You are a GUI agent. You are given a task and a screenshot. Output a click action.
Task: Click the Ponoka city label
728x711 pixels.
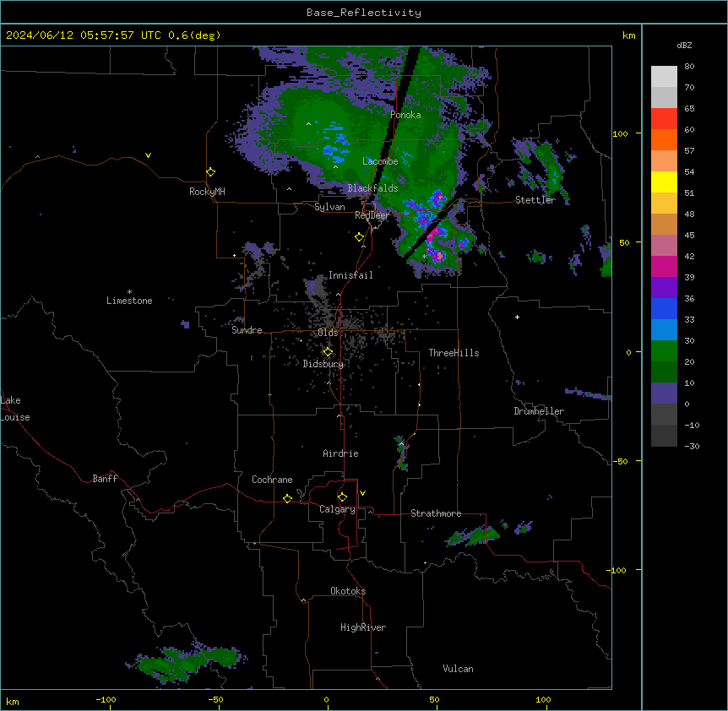pyautogui.click(x=405, y=115)
